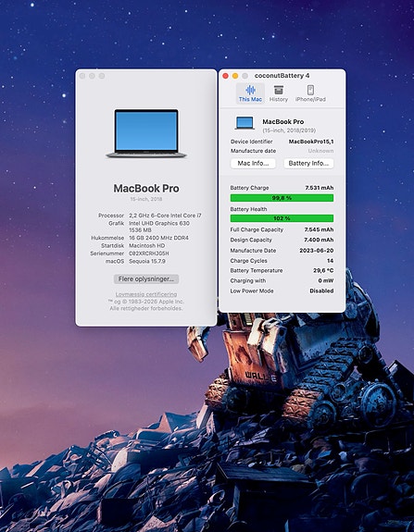Click the grey close button of About window
Screen dimensions: 414x532
tap(82, 76)
